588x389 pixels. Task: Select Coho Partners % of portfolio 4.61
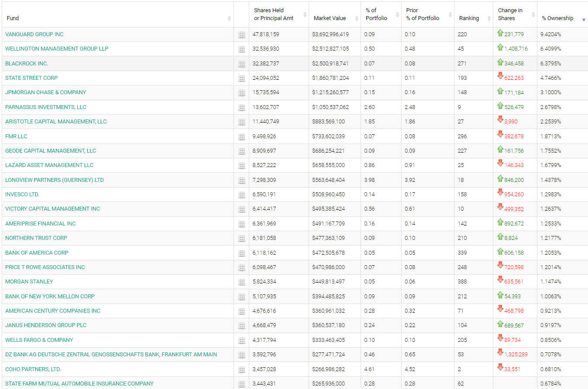[x=369, y=369]
